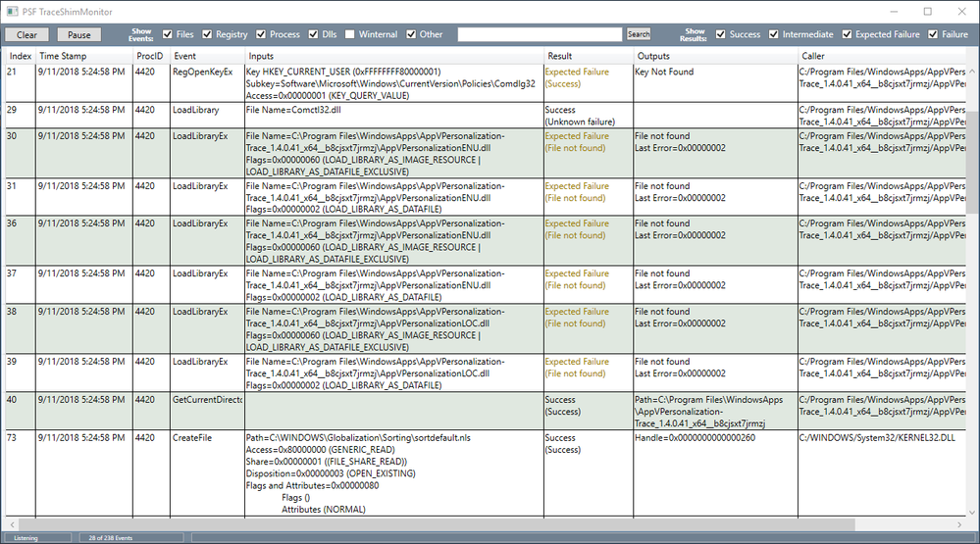This screenshot has width=980, height=544.
Task: Select index 37 cell
Action: (21, 285)
